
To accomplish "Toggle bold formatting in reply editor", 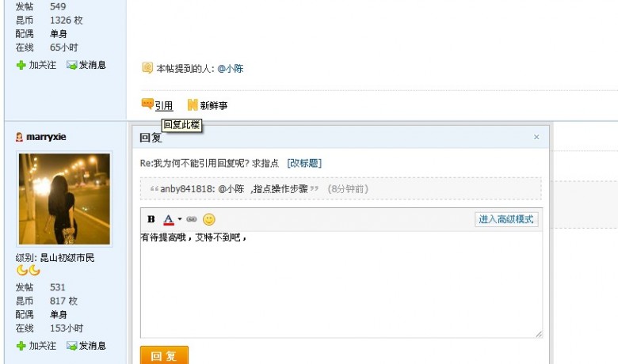I will (151, 219).
